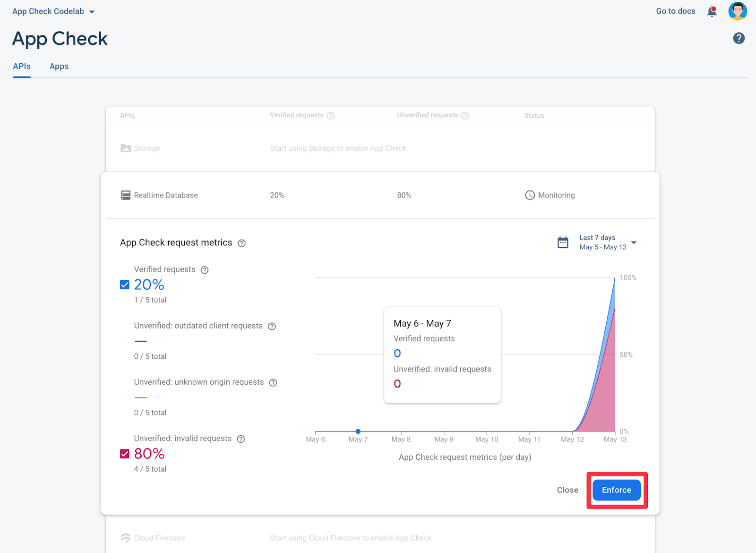Viewport: 756px width, 553px height.
Task: Click the Close button
Action: click(567, 490)
